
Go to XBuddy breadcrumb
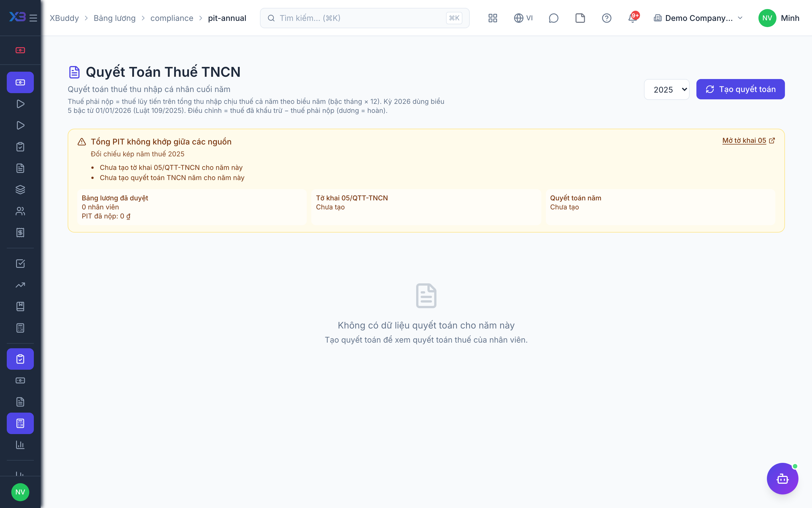click(64, 18)
